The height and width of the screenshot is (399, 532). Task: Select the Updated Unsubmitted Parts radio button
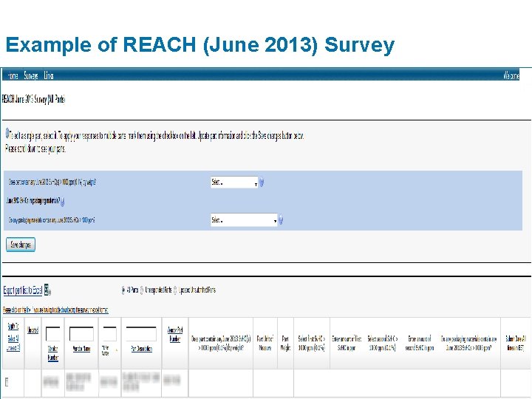[x=175, y=290]
